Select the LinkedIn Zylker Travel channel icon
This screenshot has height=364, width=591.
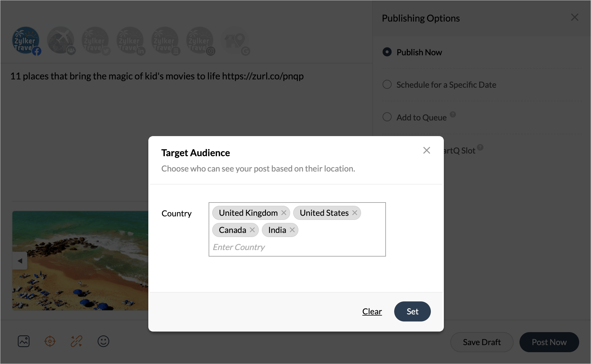130,40
